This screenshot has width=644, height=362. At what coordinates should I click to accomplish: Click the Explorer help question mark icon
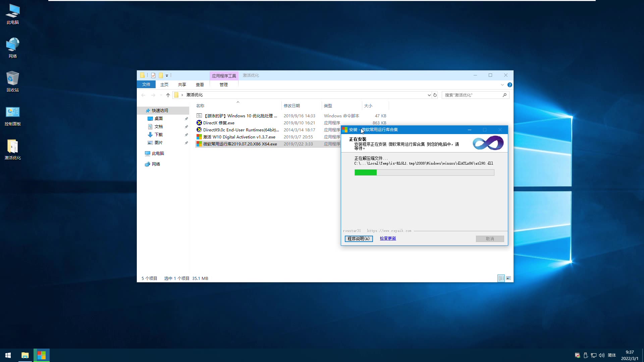click(x=509, y=85)
